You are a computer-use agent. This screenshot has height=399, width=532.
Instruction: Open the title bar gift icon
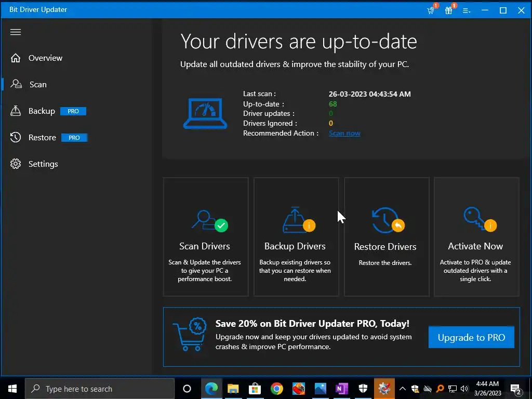coord(449,10)
